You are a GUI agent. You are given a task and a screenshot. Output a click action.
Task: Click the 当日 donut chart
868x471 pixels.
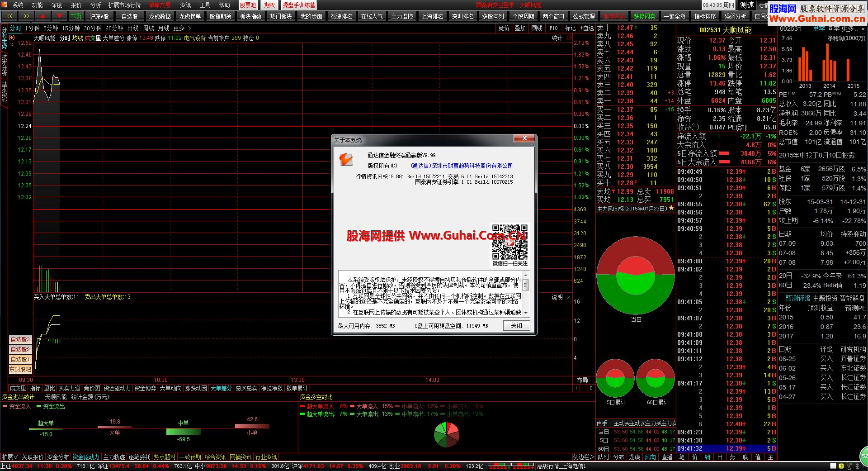click(636, 276)
